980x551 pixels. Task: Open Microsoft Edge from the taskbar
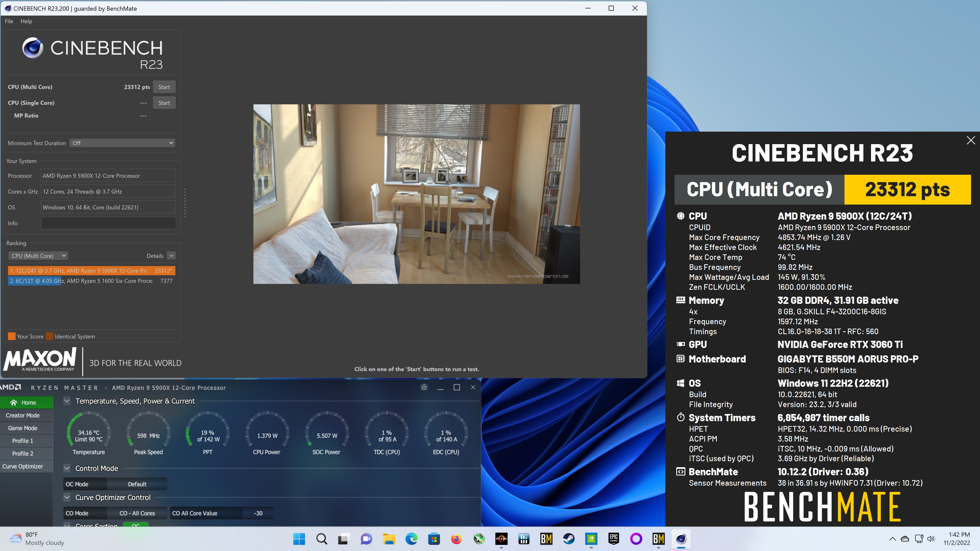[x=411, y=539]
